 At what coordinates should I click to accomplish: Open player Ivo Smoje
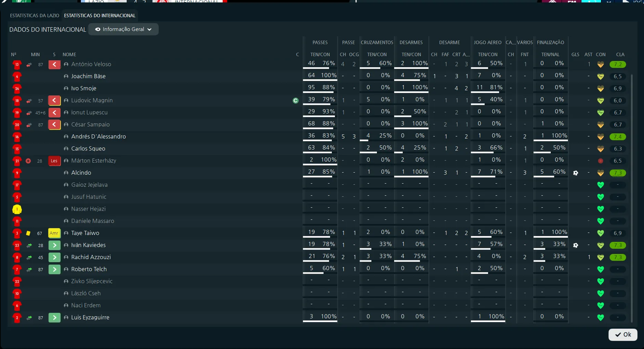[84, 88]
